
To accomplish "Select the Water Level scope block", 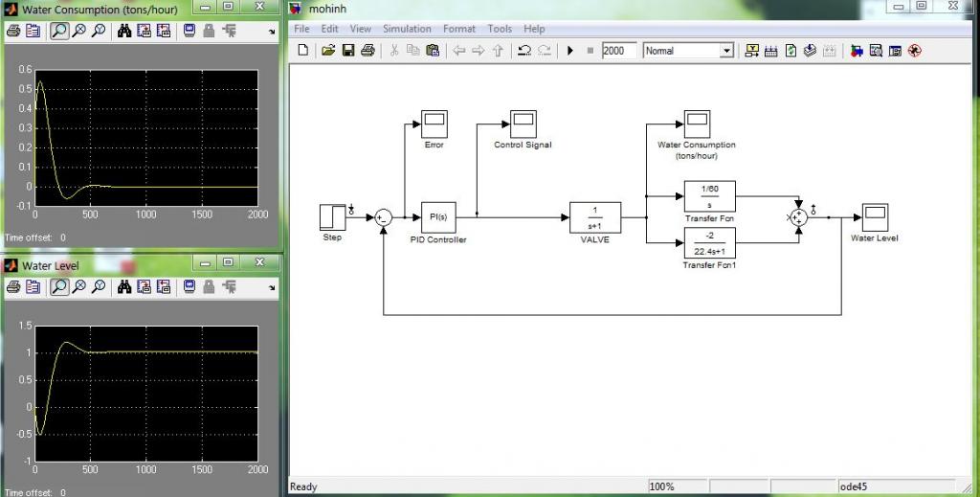I will coord(875,217).
